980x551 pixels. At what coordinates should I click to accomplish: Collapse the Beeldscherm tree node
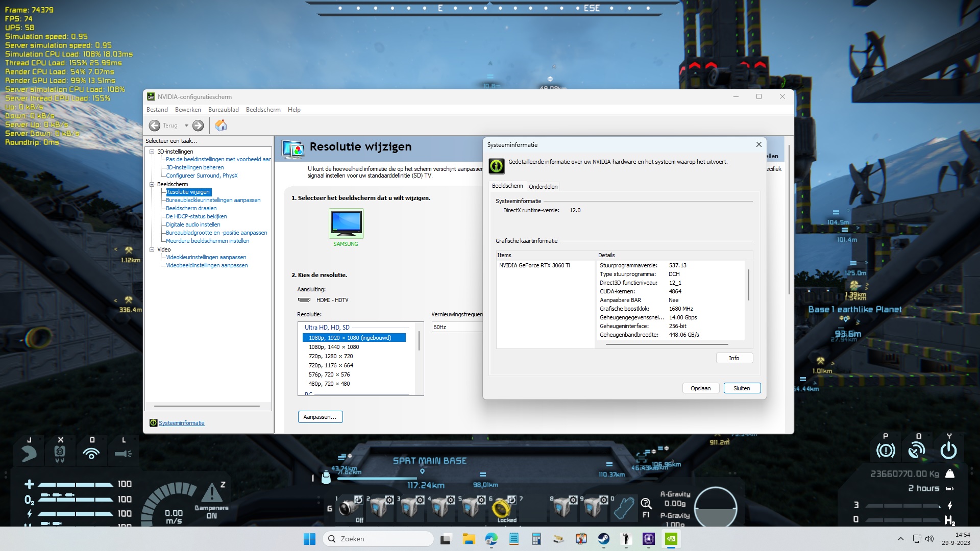tap(152, 184)
